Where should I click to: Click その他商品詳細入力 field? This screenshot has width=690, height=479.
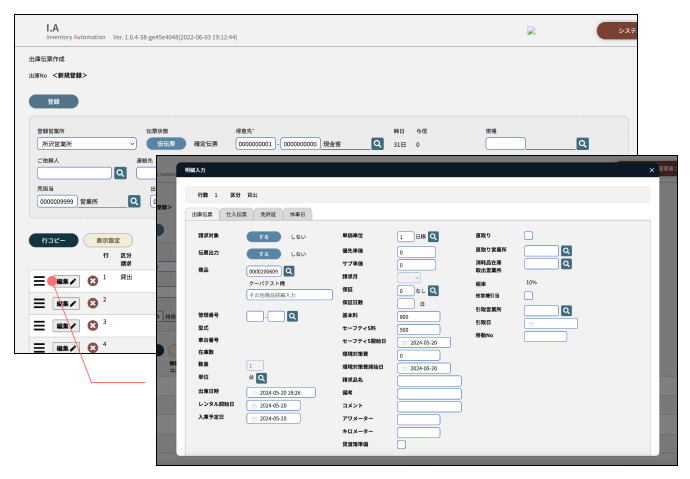click(x=289, y=295)
